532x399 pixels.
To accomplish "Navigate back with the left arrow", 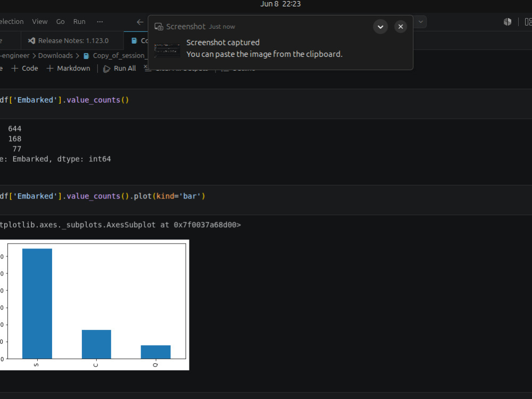I will (140, 22).
